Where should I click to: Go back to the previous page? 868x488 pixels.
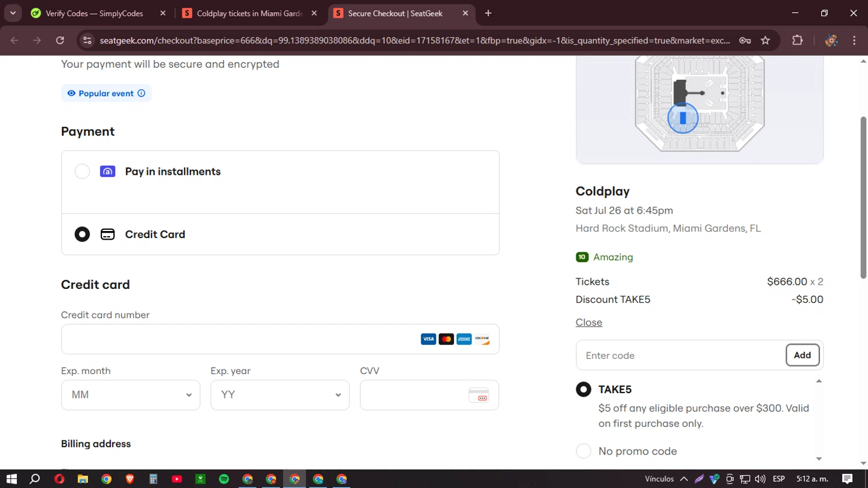pyautogui.click(x=14, y=41)
